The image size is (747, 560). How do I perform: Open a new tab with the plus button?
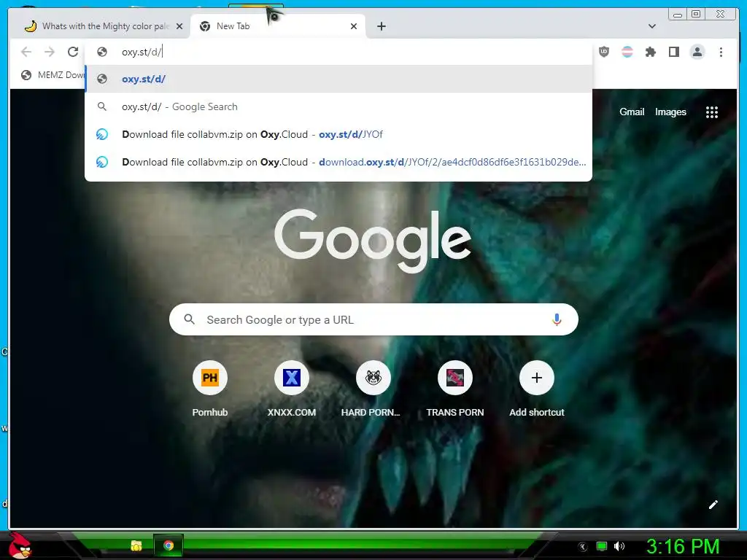(381, 27)
